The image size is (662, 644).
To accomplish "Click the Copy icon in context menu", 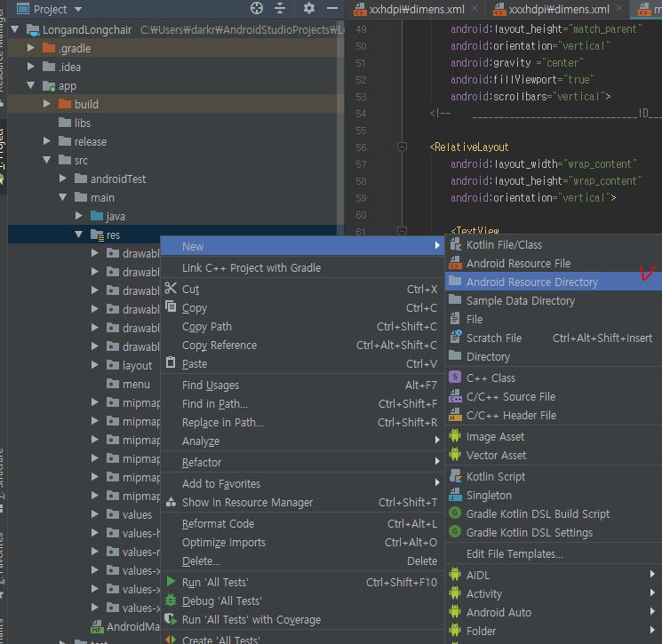I will point(171,306).
